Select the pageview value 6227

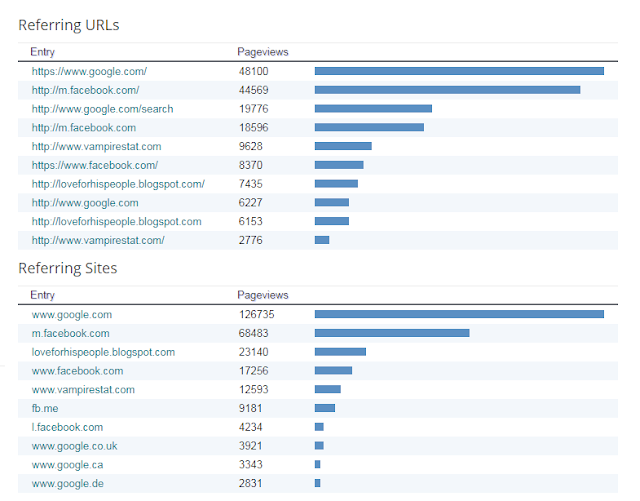pos(251,203)
